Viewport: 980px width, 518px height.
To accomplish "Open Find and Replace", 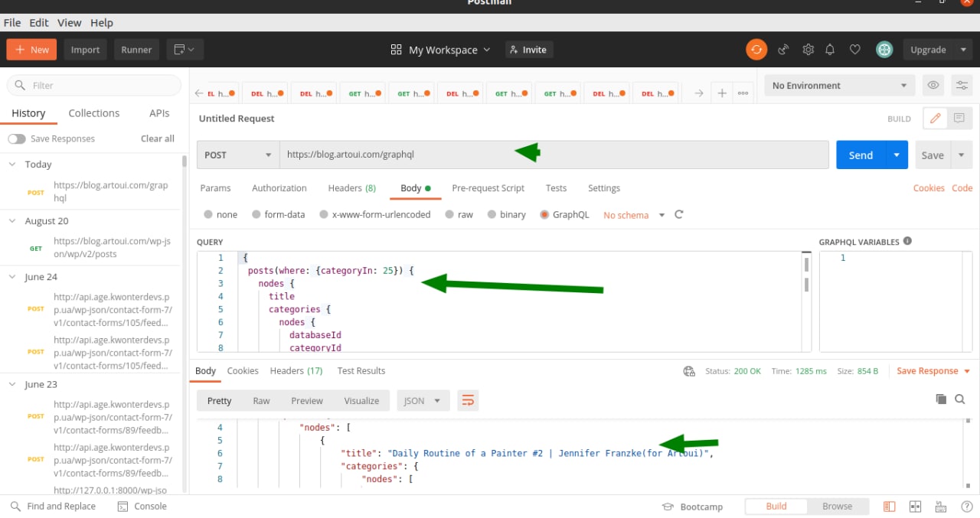I will (53, 507).
